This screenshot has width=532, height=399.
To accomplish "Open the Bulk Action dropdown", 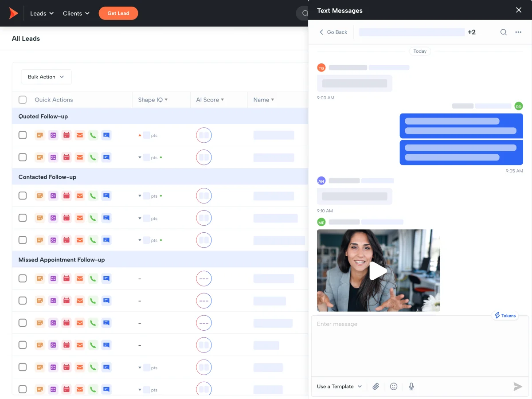I will coord(47,77).
